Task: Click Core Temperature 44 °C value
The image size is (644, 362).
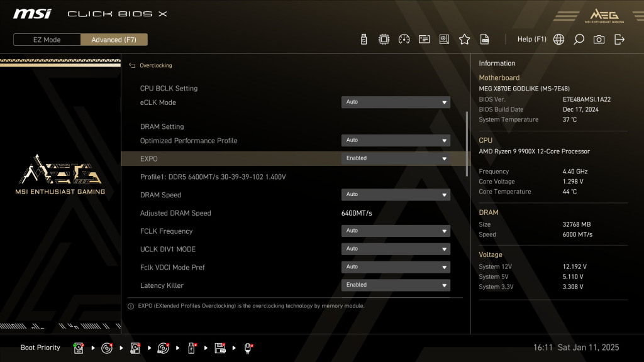Action: click(570, 192)
